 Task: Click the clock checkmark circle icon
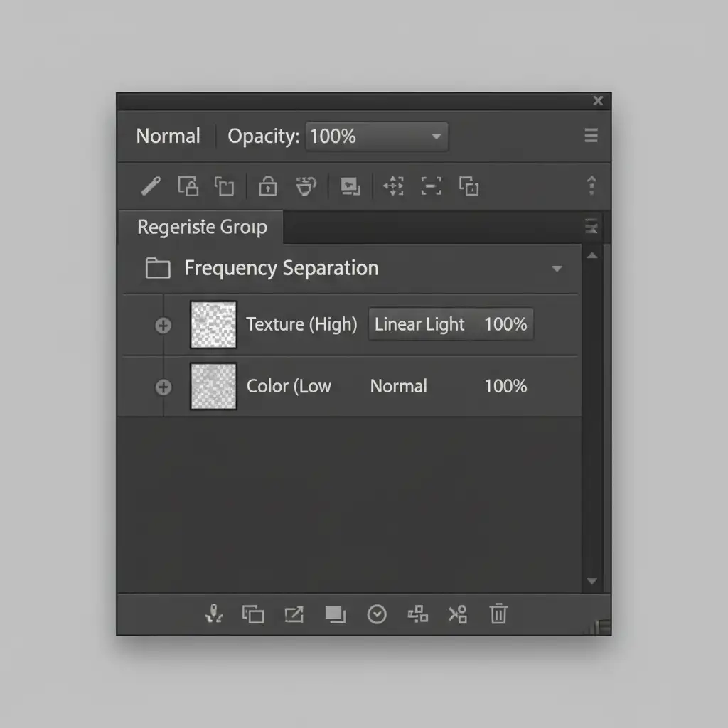[377, 614]
